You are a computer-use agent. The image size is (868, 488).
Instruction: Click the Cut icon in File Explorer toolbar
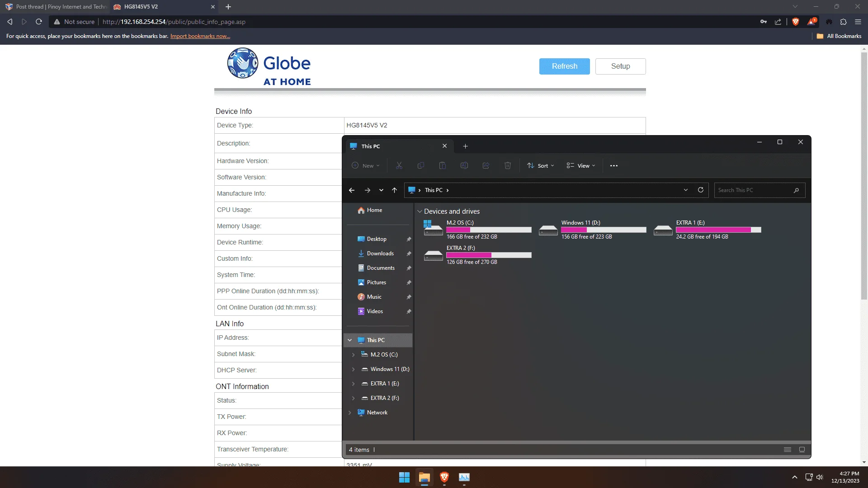point(399,166)
